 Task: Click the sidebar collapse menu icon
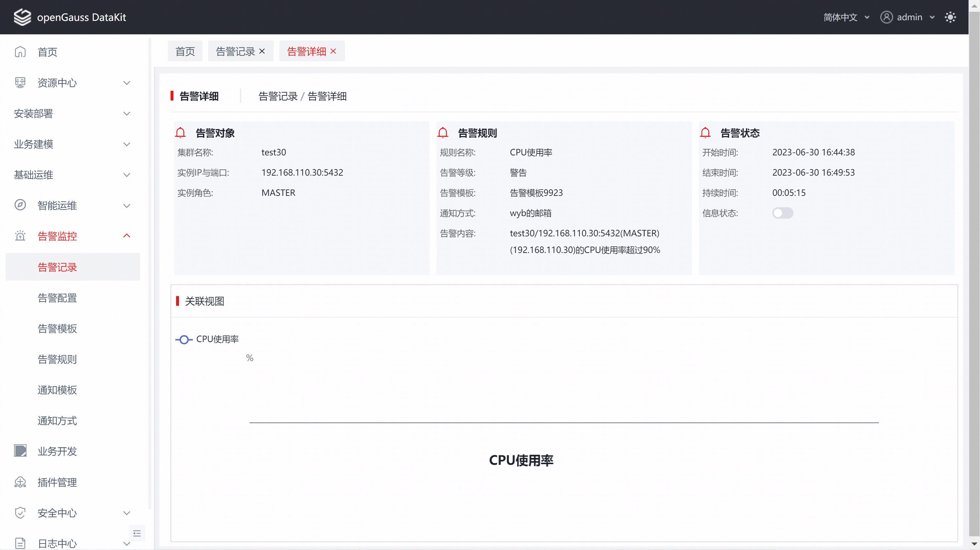[x=137, y=533]
